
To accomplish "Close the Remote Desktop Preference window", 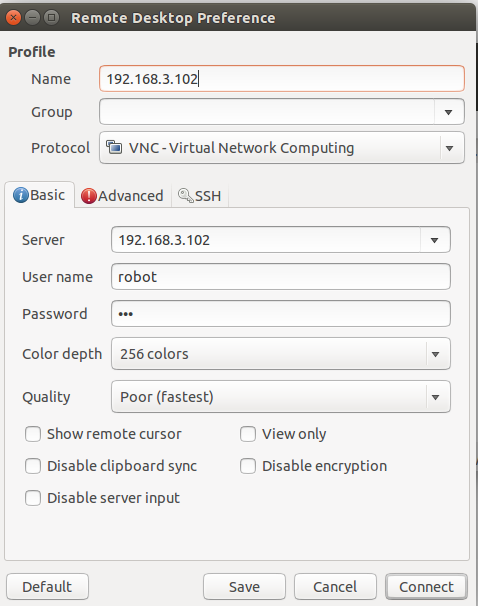I will pos(14,18).
